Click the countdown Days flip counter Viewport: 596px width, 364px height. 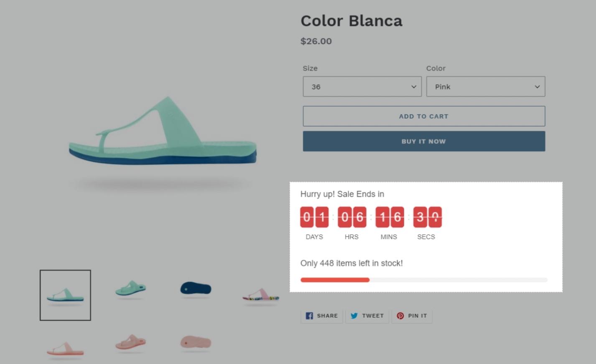[314, 217]
